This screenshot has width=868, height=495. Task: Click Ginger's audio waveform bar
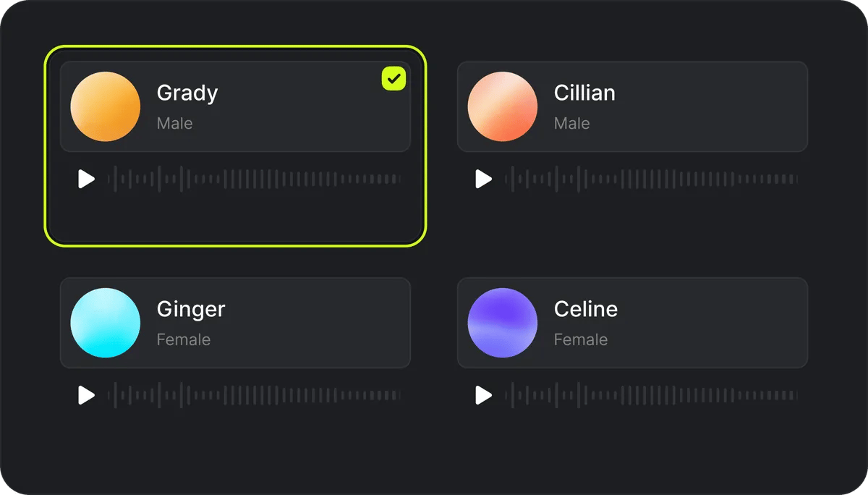coord(254,395)
